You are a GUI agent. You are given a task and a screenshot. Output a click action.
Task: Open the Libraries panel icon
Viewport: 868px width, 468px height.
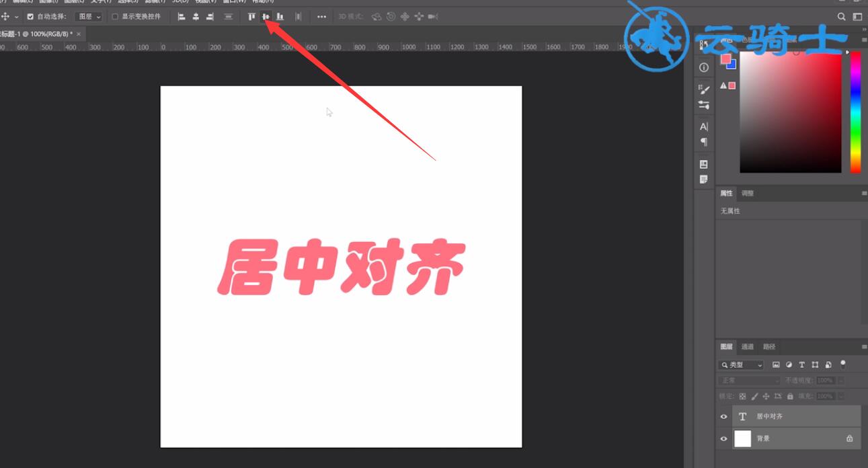pos(704,164)
